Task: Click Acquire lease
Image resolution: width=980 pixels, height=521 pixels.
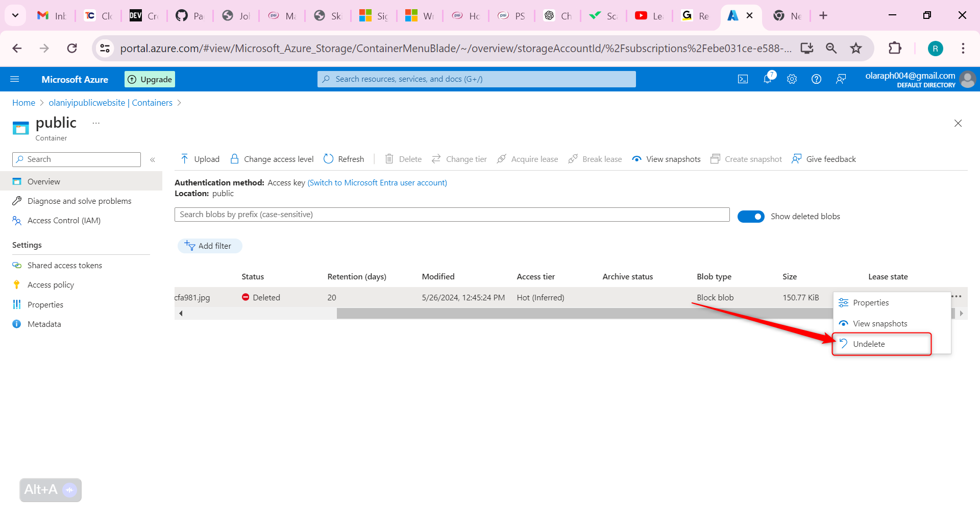Action: 527,159
